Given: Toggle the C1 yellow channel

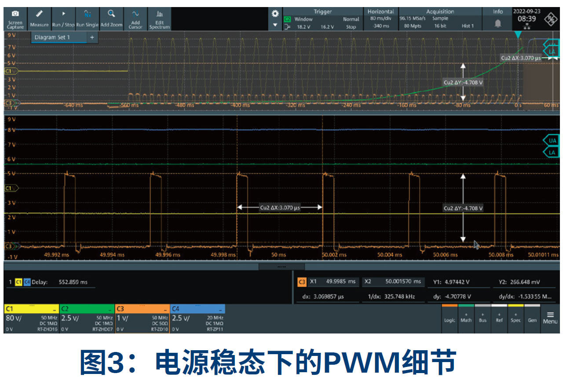Looking at the screenshot, I should click(31, 318).
